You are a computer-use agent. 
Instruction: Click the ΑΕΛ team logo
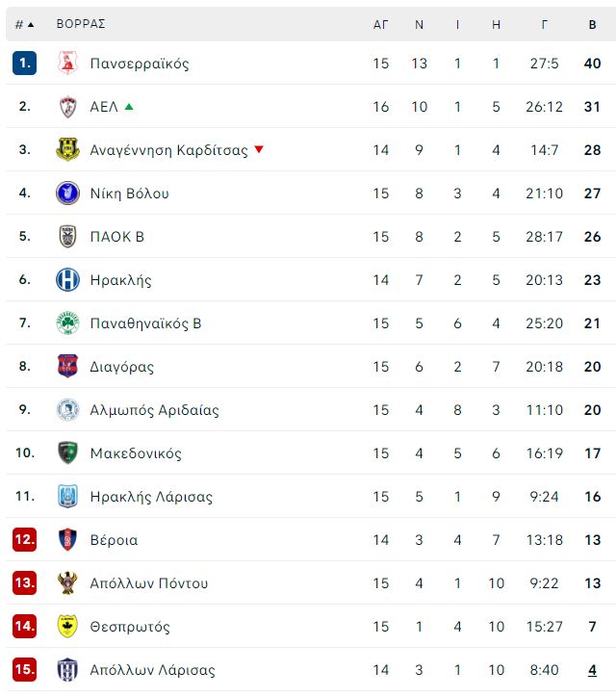point(67,107)
